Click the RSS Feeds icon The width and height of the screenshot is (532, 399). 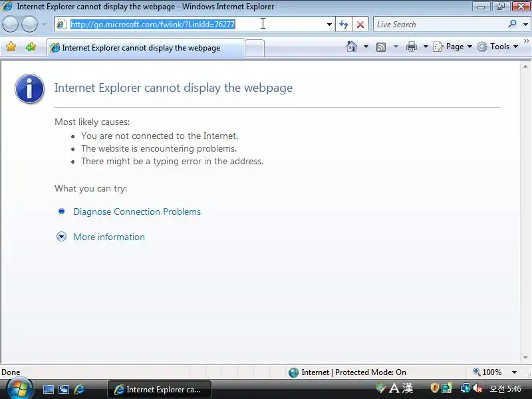click(x=381, y=47)
